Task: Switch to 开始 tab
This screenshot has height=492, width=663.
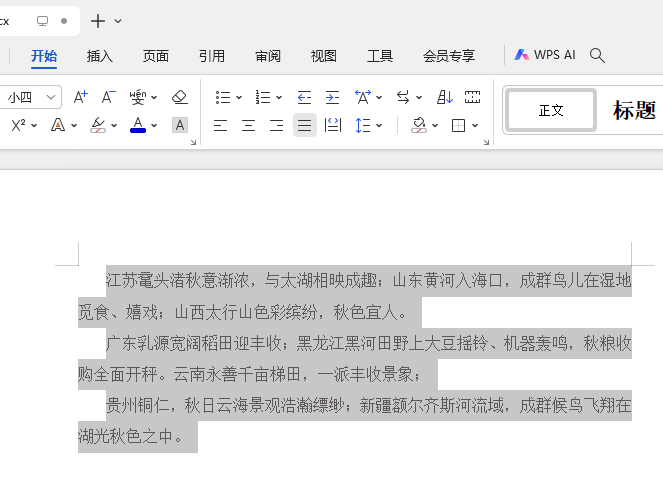Action: tap(44, 56)
